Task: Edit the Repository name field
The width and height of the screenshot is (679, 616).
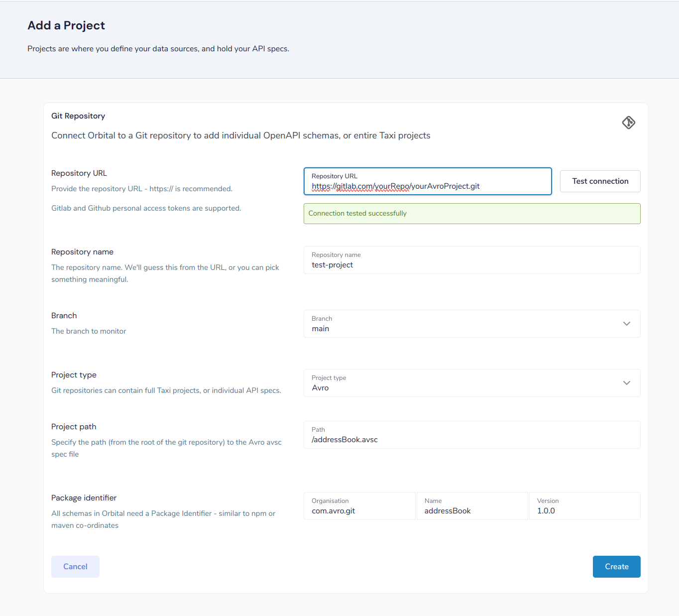Action: 472,260
